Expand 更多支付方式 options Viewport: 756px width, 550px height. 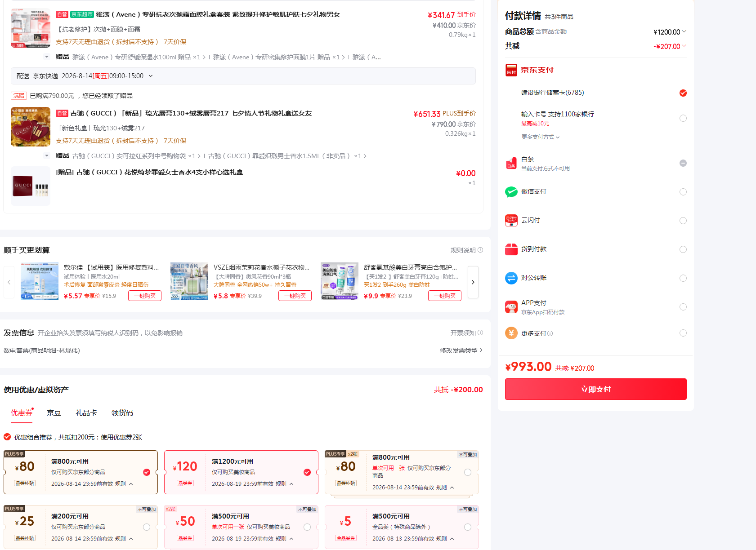[540, 137]
